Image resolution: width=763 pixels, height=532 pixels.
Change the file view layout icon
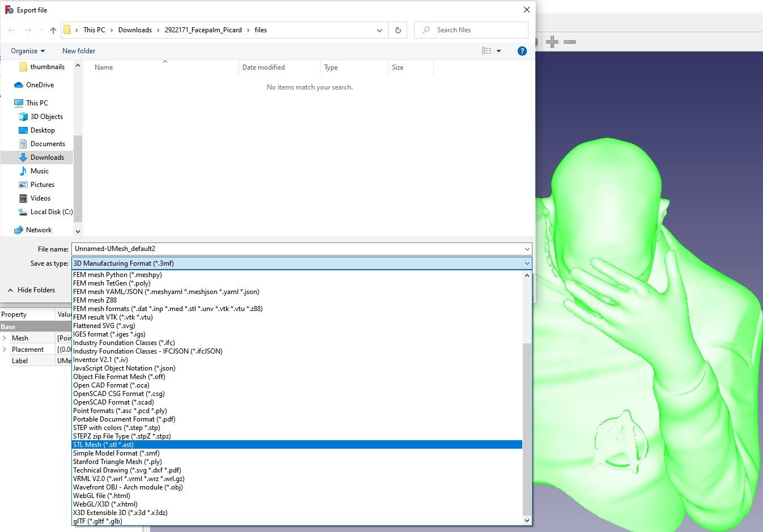[487, 51]
